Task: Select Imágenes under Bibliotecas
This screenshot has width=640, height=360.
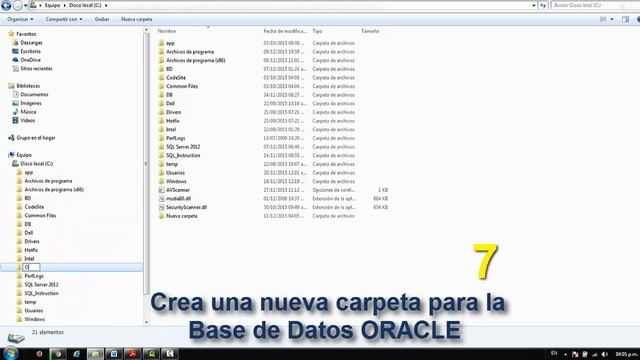Action: click(x=31, y=103)
